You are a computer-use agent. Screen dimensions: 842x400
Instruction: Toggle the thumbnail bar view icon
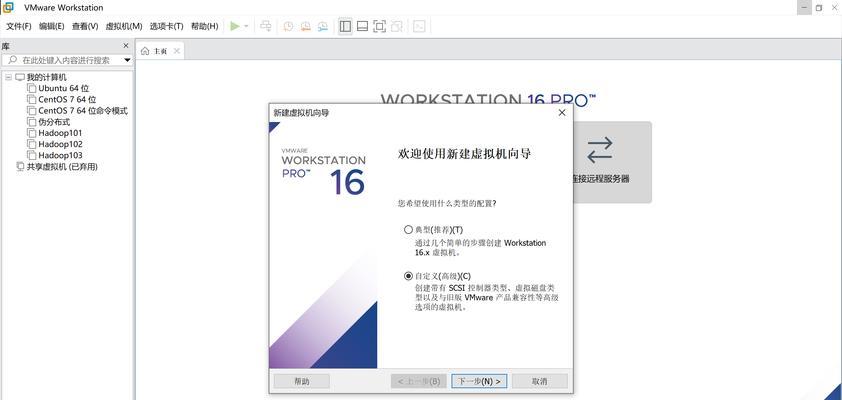point(362,26)
